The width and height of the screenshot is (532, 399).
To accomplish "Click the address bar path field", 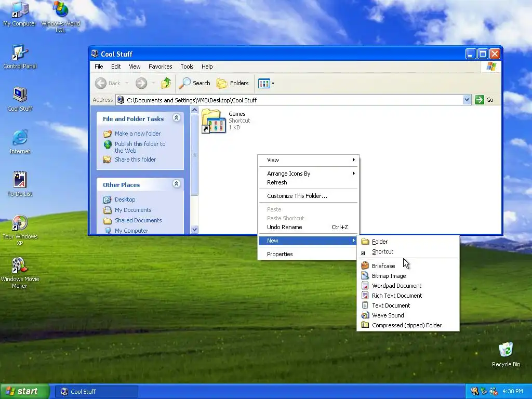I will point(289,100).
